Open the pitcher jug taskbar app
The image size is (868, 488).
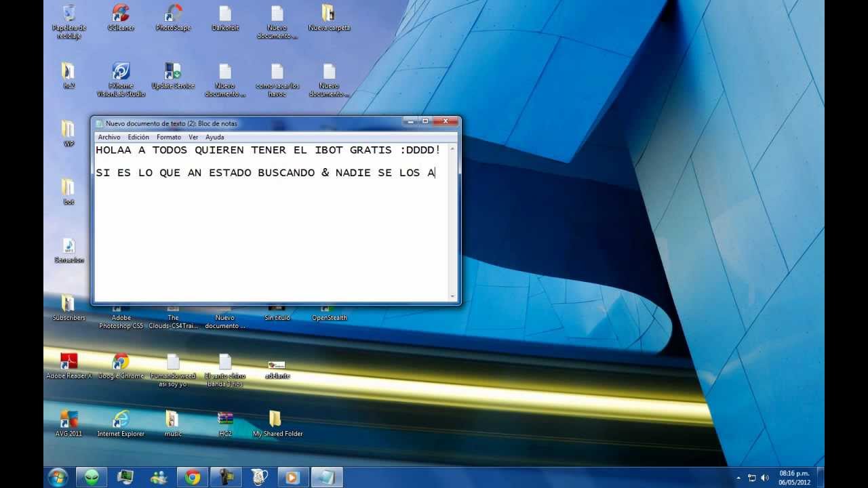click(258, 477)
